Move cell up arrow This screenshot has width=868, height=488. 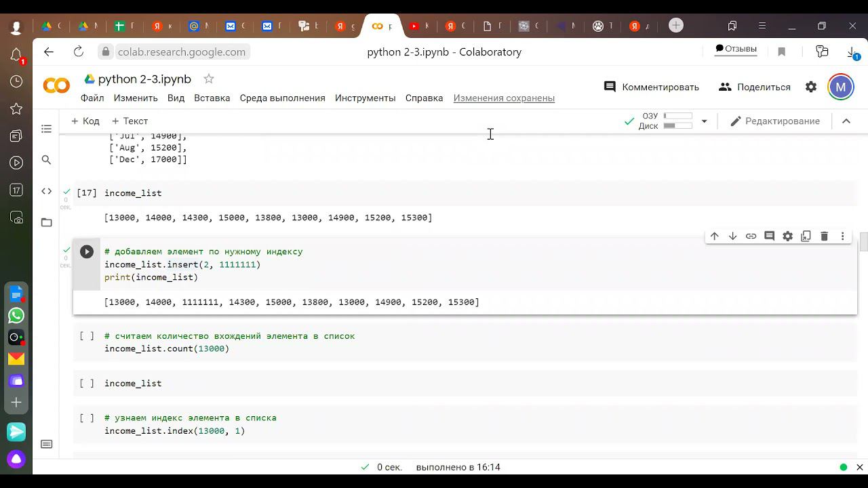click(x=714, y=236)
